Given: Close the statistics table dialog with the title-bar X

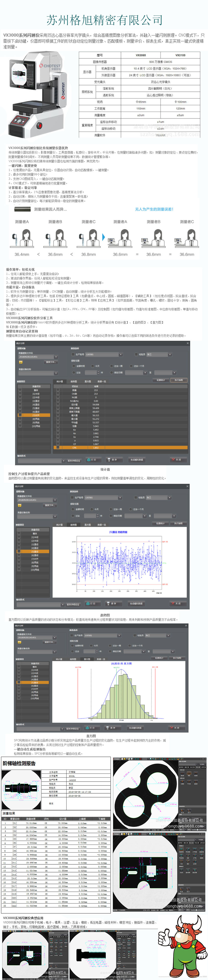Looking at the screenshot, I should (x=187, y=343).
